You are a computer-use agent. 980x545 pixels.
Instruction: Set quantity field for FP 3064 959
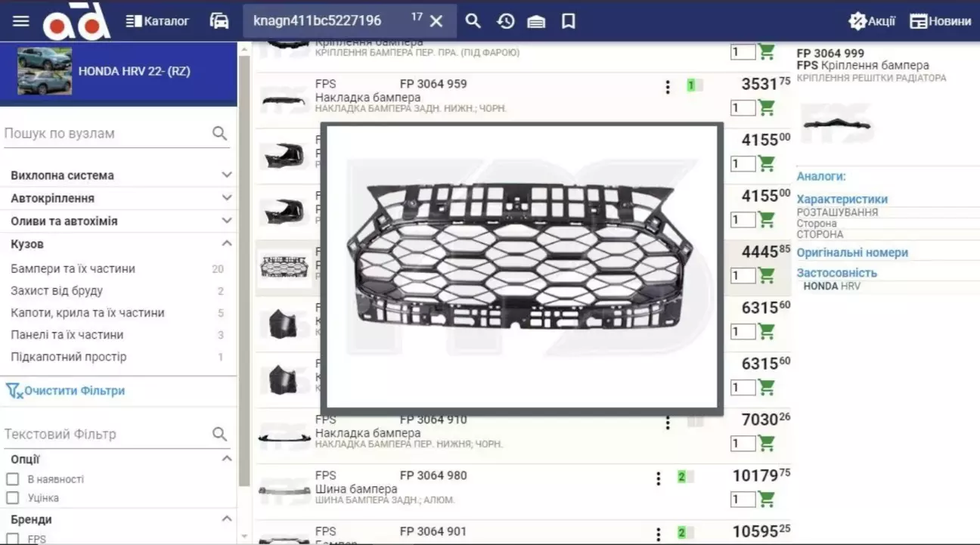pyautogui.click(x=743, y=108)
